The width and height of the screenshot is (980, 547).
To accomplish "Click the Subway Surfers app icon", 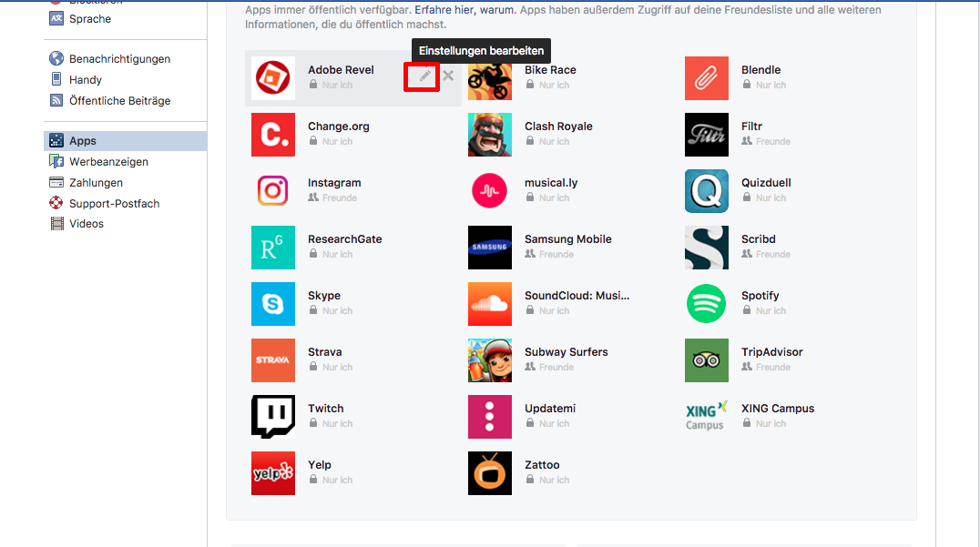I will coord(490,360).
